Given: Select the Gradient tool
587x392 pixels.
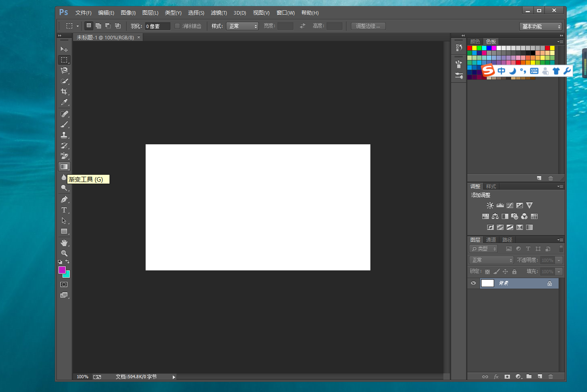Looking at the screenshot, I should pos(64,167).
